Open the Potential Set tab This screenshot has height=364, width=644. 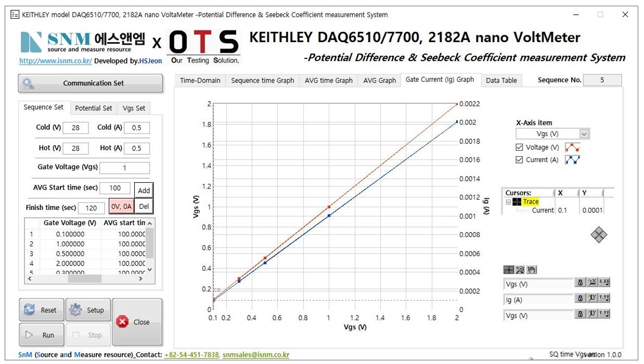(x=93, y=108)
